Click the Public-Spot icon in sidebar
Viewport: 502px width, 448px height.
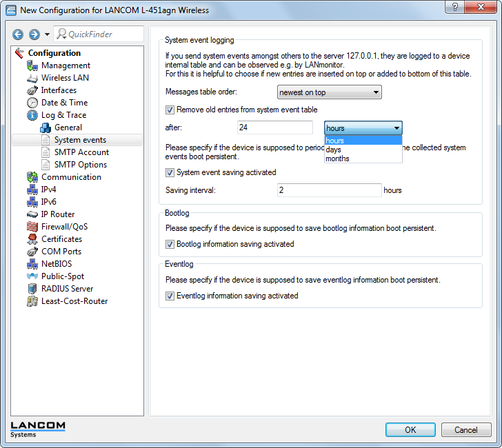(x=32, y=276)
